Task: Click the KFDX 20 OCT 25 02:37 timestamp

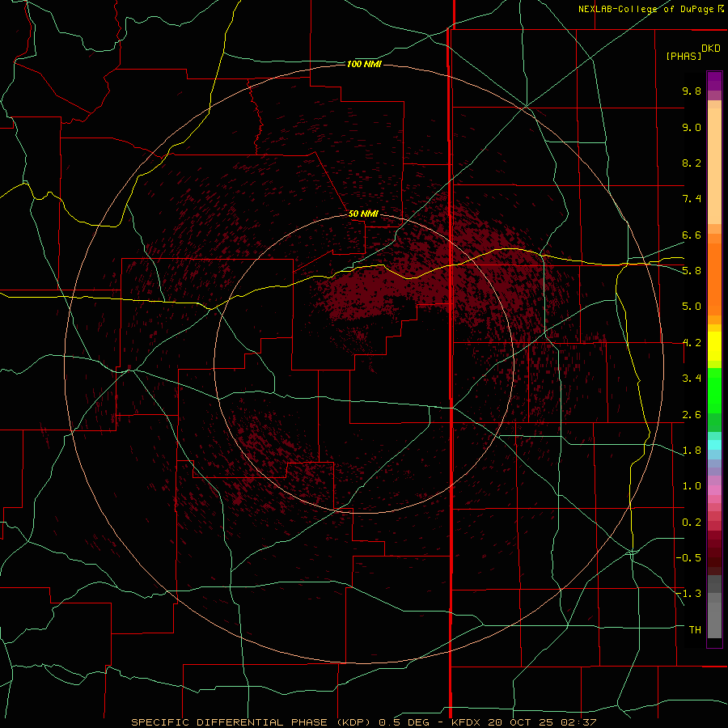Action: point(523,722)
